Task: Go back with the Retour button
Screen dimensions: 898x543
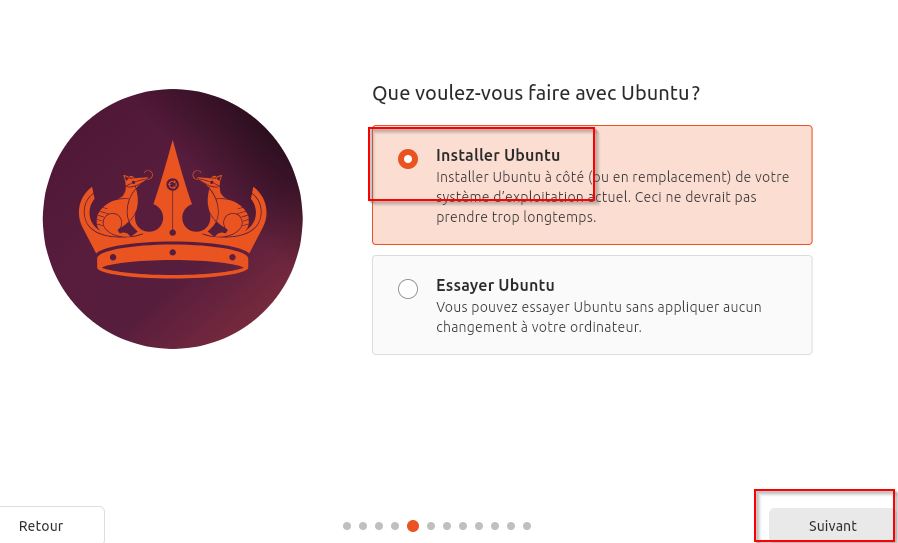Action: point(41,525)
